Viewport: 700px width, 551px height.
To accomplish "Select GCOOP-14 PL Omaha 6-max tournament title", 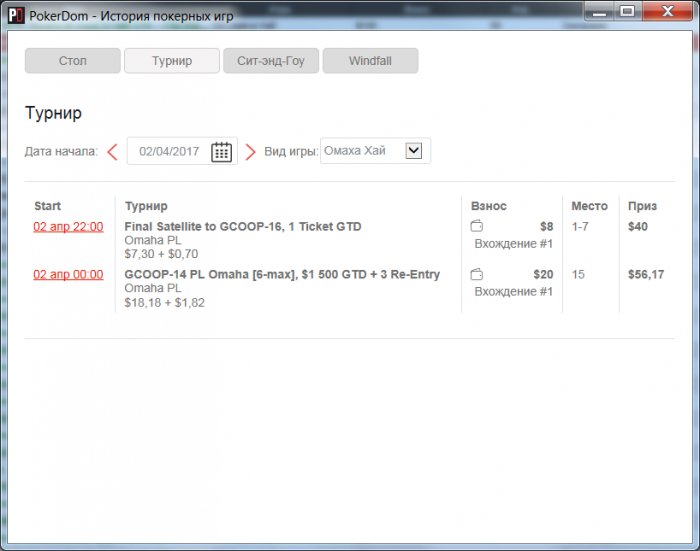I will click(x=282, y=274).
